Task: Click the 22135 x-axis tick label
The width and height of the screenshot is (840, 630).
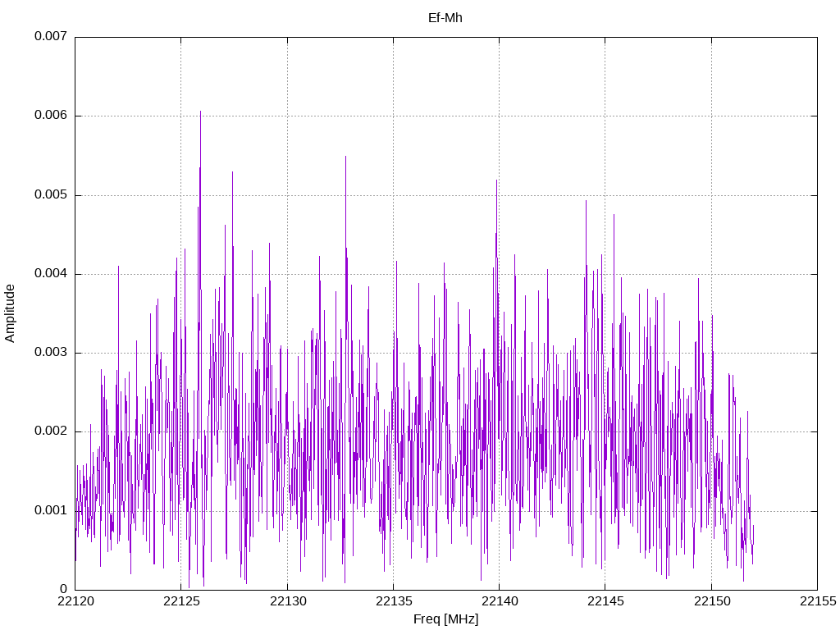Action: [x=394, y=601]
